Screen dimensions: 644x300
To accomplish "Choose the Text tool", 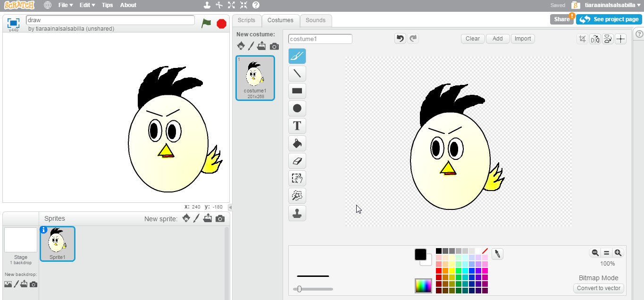I will [x=297, y=125].
